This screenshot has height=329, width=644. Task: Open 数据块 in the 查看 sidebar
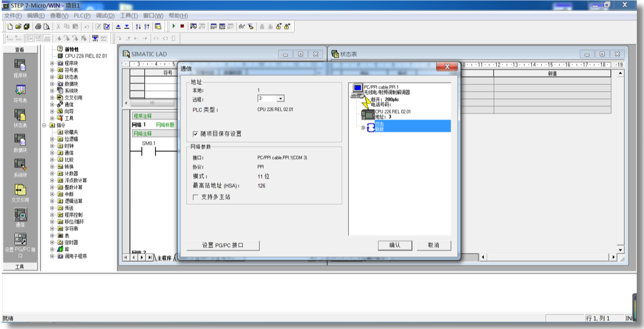point(20,144)
